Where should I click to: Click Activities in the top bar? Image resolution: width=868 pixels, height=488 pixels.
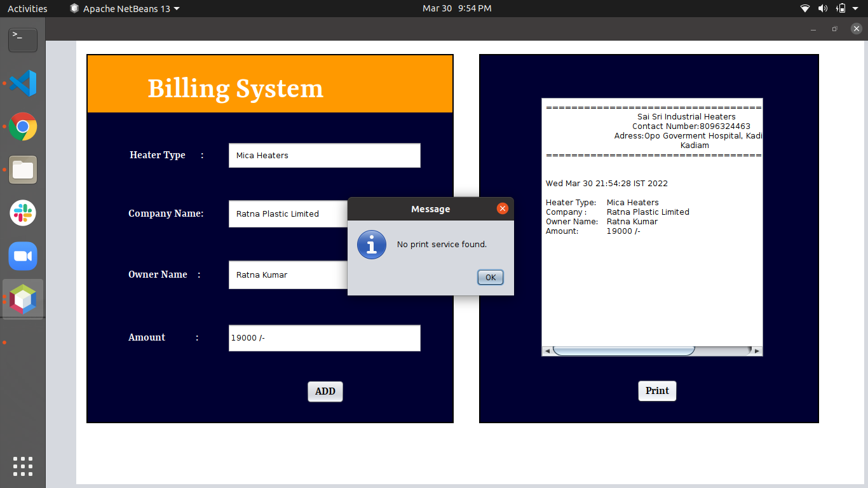point(26,8)
